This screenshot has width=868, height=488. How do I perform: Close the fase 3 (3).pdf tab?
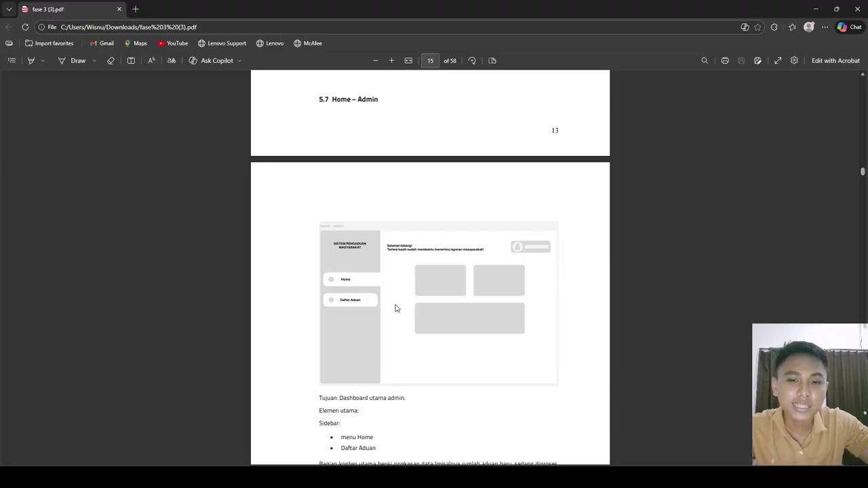coord(119,9)
